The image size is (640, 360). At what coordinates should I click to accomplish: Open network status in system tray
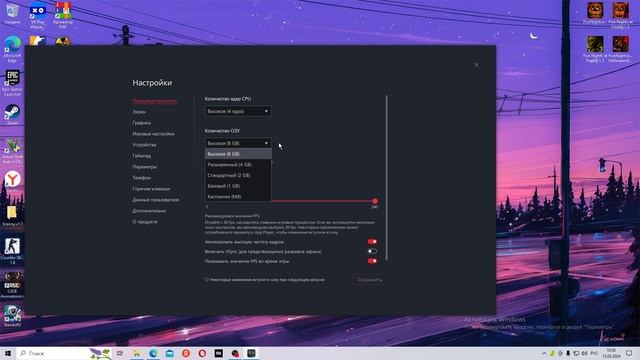576,353
